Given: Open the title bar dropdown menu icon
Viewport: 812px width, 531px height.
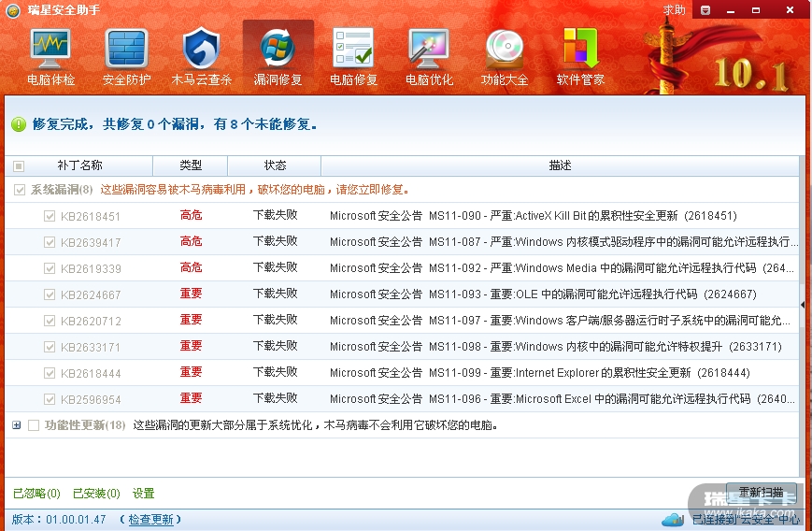Looking at the screenshot, I should pos(705,10).
